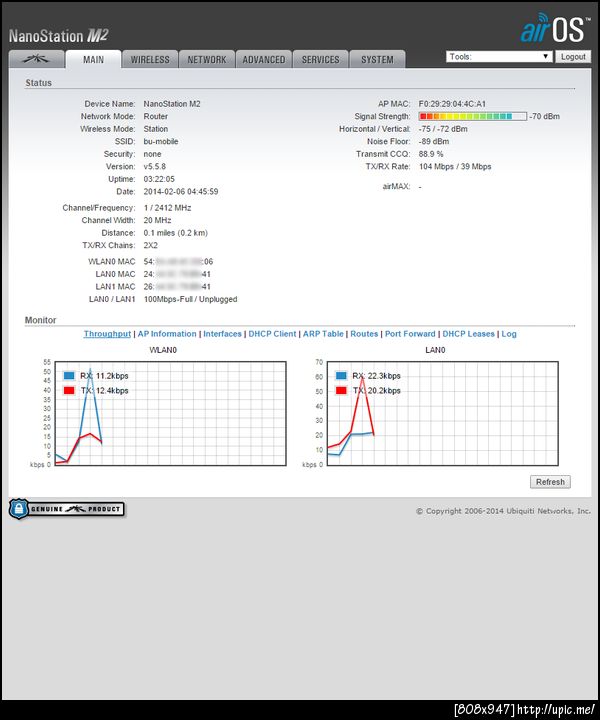
Task: Open the NETWORK tab
Action: pos(207,60)
